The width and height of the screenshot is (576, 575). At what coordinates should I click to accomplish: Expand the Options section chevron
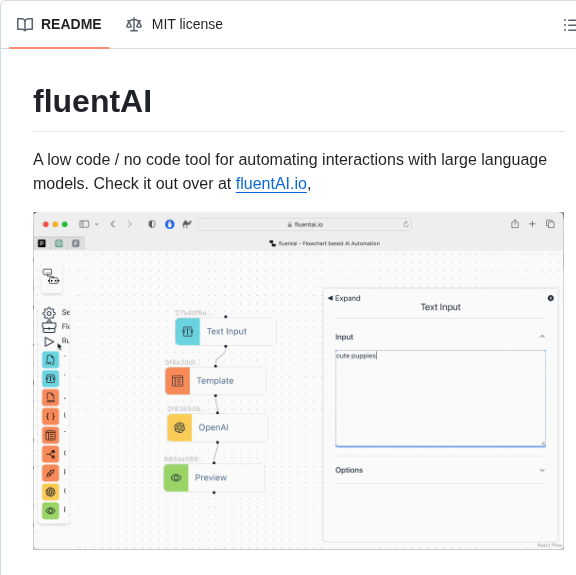tap(542, 470)
